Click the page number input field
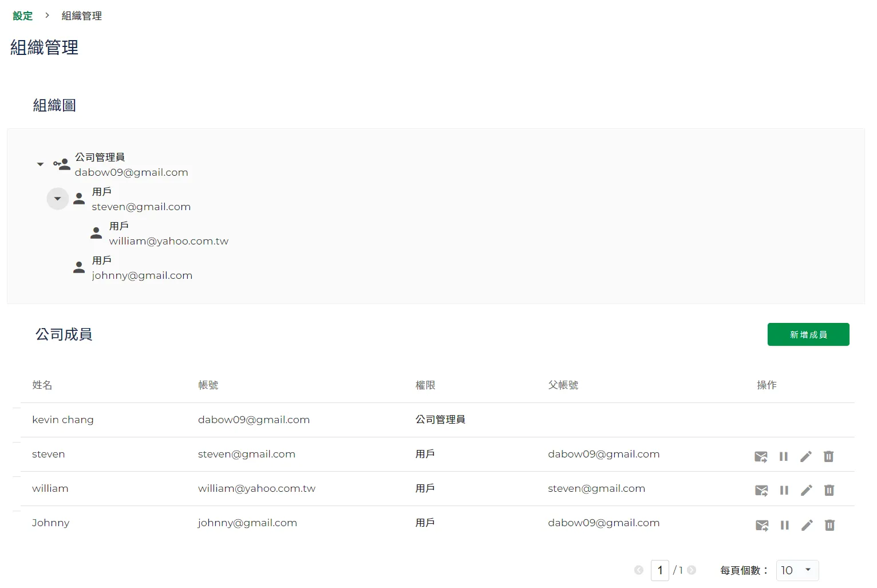The height and width of the screenshot is (588, 877). click(660, 570)
